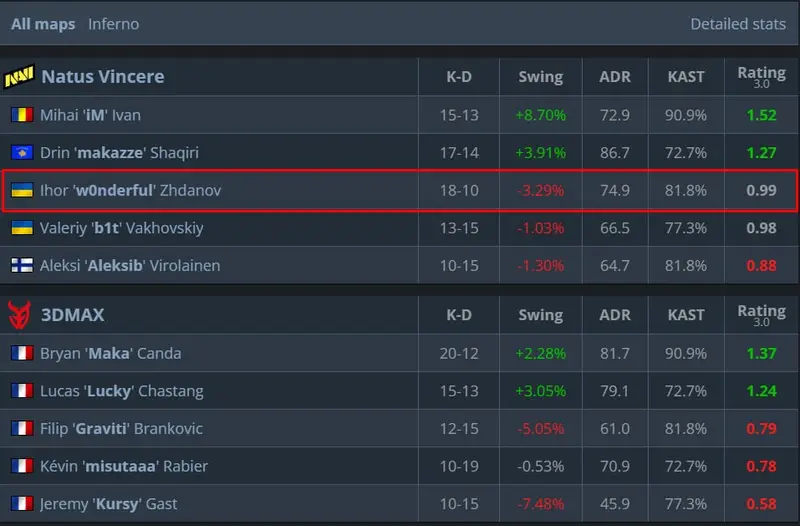Click the 3DMAX devil logo

[x=19, y=315]
